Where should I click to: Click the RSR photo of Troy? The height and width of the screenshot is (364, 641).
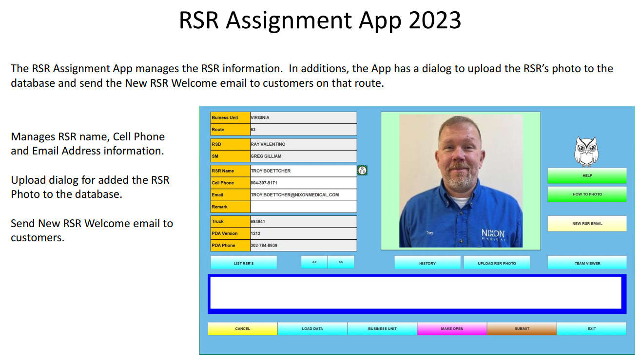(x=461, y=181)
